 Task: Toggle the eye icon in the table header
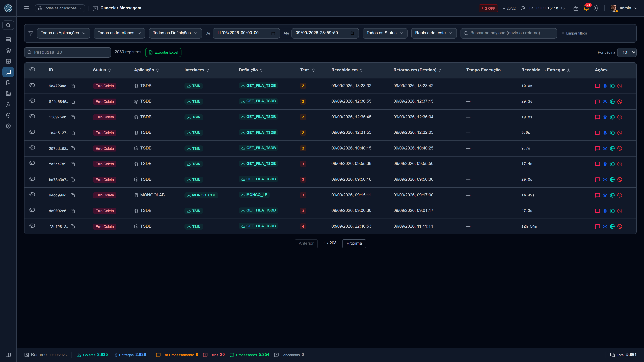click(x=32, y=69)
